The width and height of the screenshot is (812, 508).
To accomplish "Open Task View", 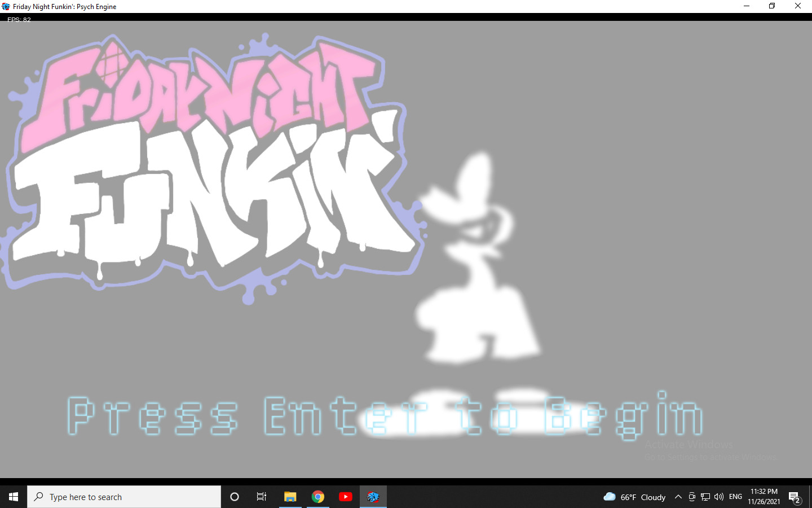I will pos(261,497).
